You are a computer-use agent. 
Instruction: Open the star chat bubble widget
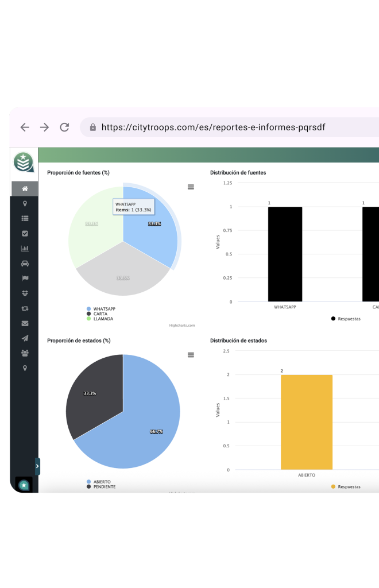tap(24, 485)
